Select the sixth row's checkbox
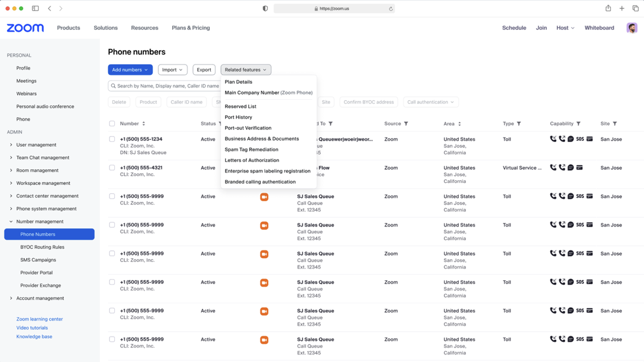Viewport: 644px width, 362px height. click(x=112, y=282)
